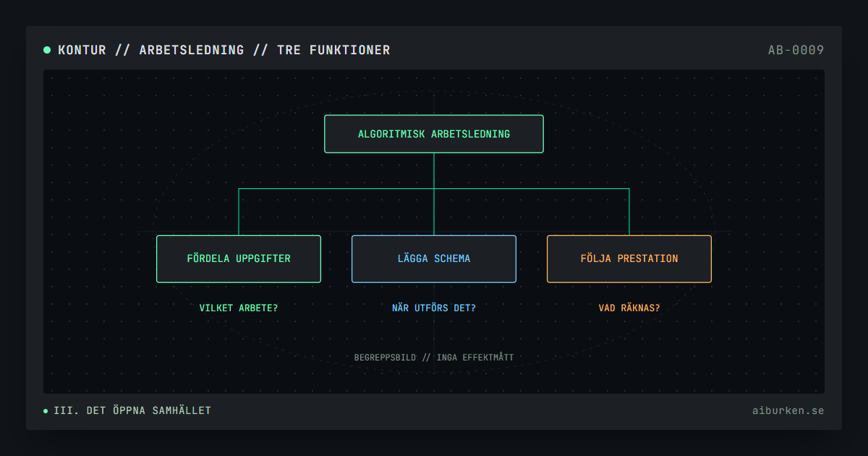Click the header title KONTUR // ARBETSLEDNING // TRE FUNKTIONER
Image resolution: width=868 pixels, height=456 pixels.
(x=224, y=50)
